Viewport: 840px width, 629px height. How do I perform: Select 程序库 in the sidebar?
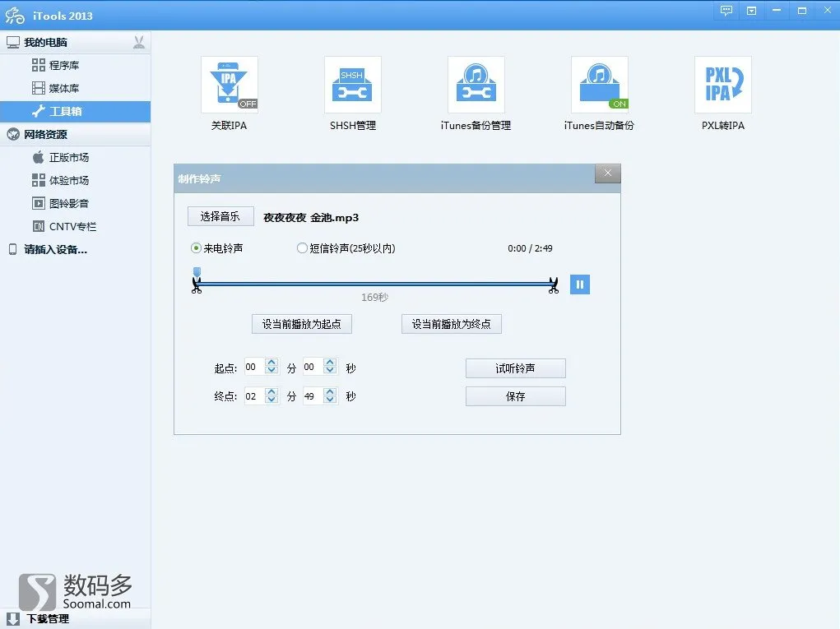point(75,65)
